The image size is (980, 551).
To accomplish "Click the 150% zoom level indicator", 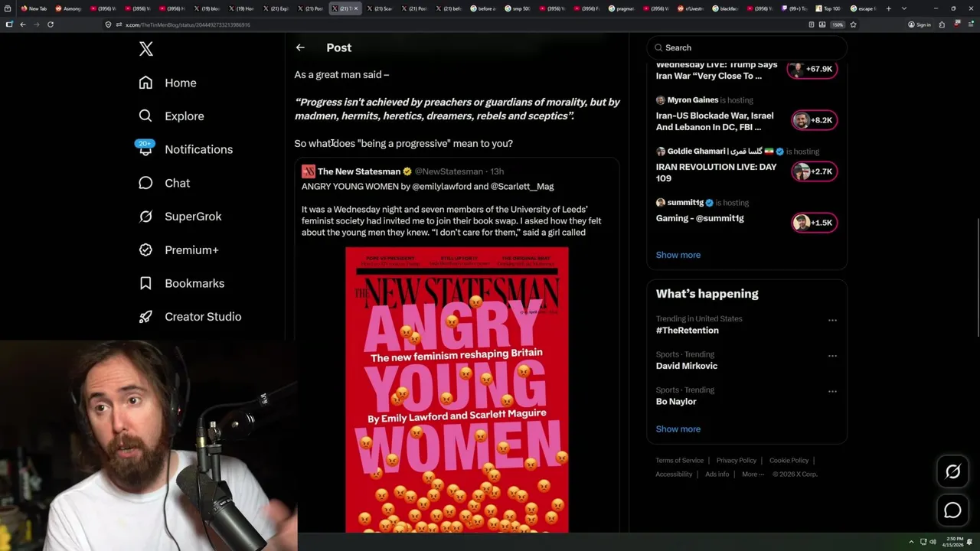I will point(838,24).
